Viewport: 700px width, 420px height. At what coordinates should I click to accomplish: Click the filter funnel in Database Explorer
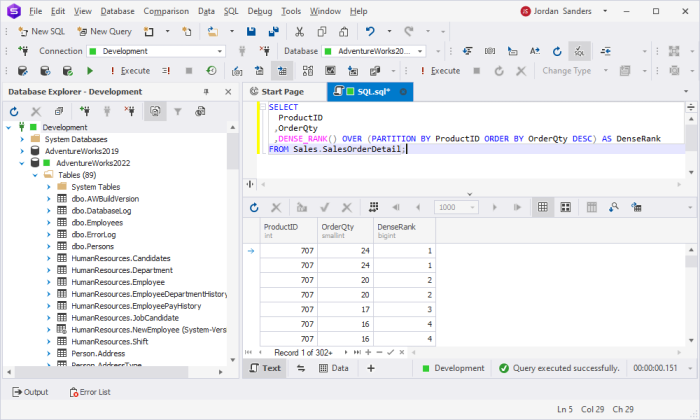178,111
